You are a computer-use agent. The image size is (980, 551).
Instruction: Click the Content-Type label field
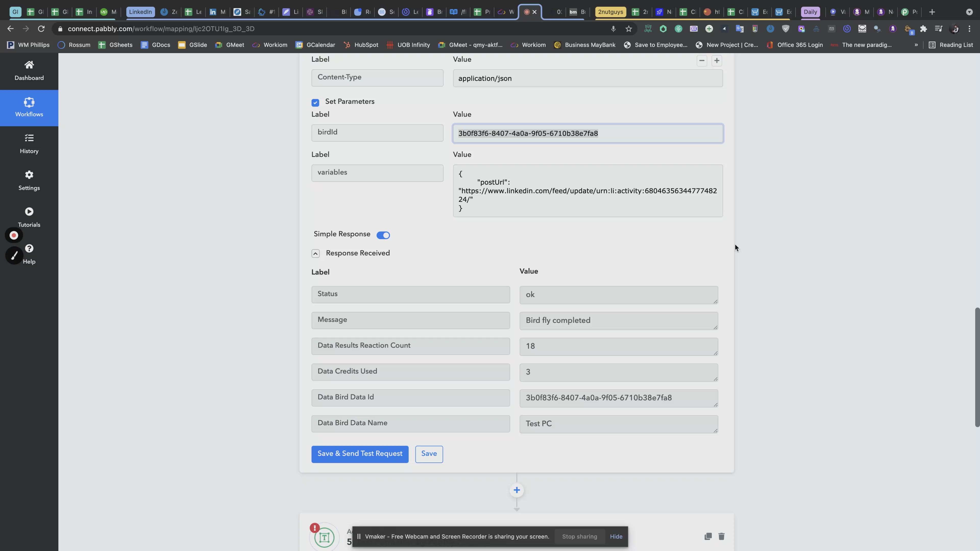pos(377,78)
